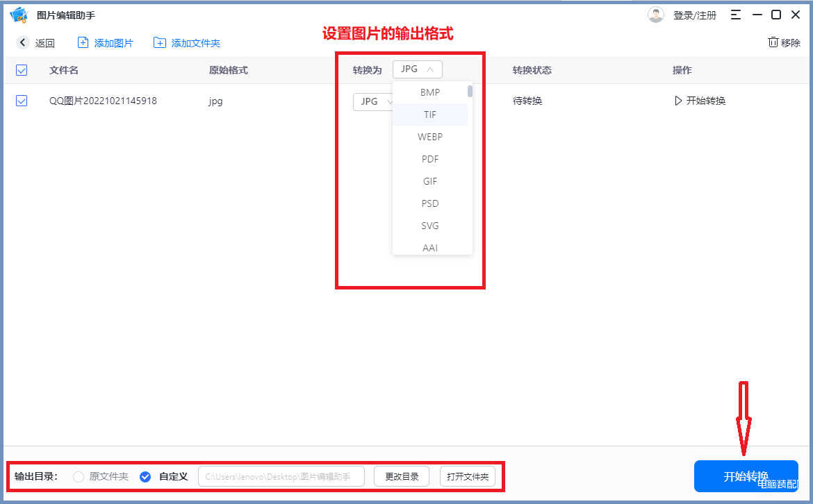Image resolution: width=813 pixels, height=504 pixels.
Task: Toggle the select-all checkbox in the header
Action: 22,70
